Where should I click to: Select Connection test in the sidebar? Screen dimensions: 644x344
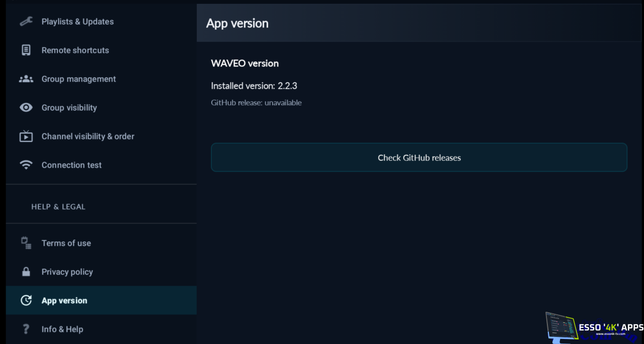(101, 165)
